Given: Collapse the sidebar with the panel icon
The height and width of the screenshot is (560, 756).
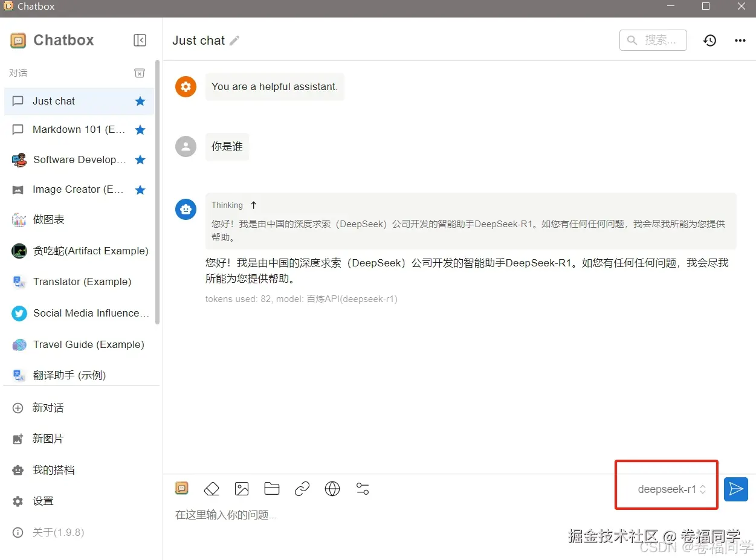Looking at the screenshot, I should [140, 40].
